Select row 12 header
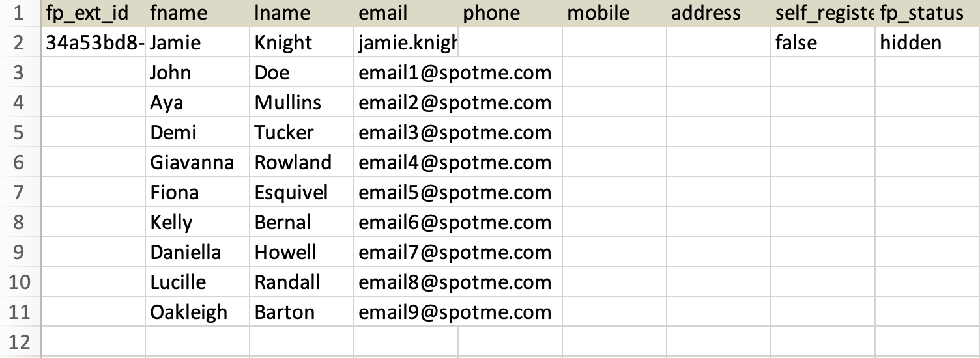The image size is (980, 358). pyautogui.click(x=20, y=342)
